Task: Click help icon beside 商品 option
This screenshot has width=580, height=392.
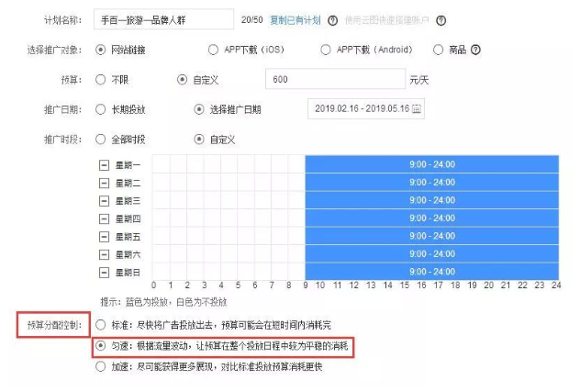Action: [x=475, y=50]
